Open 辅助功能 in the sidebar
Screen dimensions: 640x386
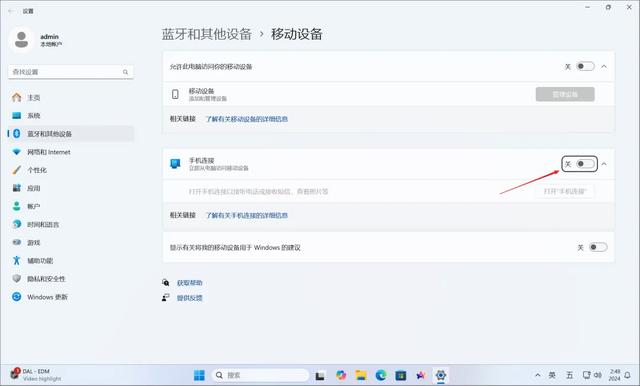[71, 260]
